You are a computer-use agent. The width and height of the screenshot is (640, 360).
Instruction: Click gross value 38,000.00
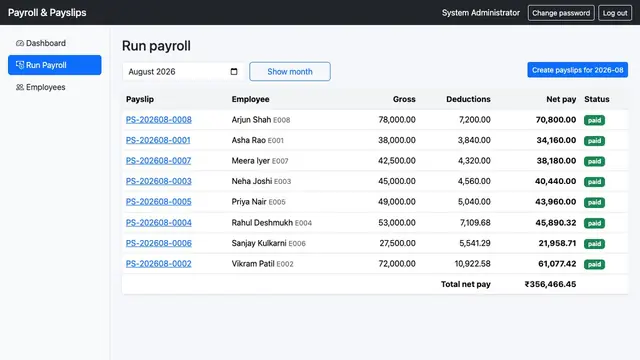397,140
